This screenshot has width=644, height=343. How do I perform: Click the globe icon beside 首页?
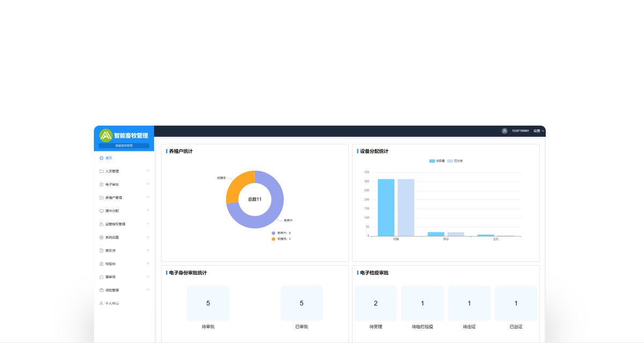point(101,158)
